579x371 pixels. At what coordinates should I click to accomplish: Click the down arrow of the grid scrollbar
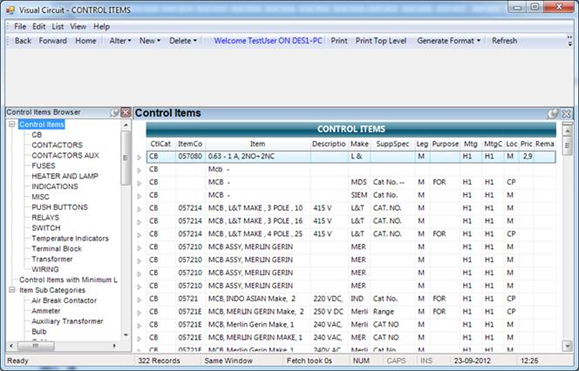[x=567, y=346]
